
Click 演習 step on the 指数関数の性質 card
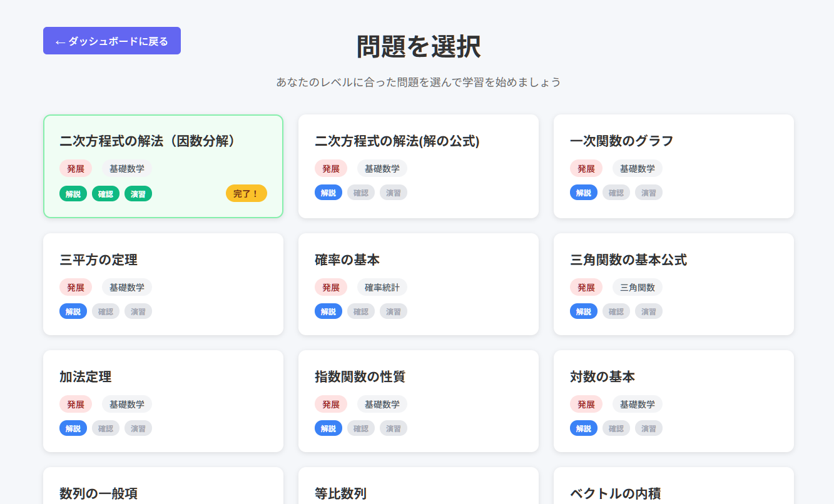[394, 428]
